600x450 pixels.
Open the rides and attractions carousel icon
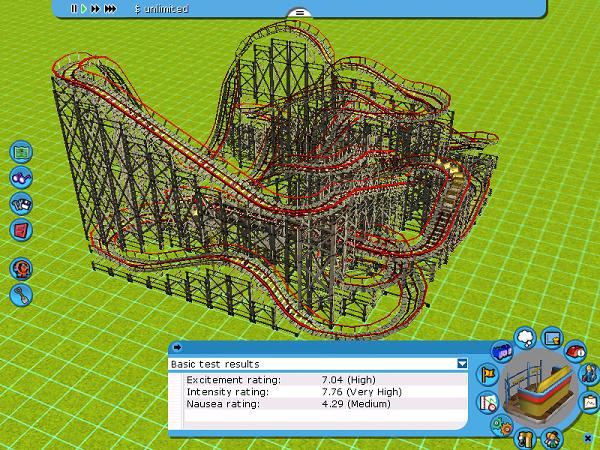21,269
